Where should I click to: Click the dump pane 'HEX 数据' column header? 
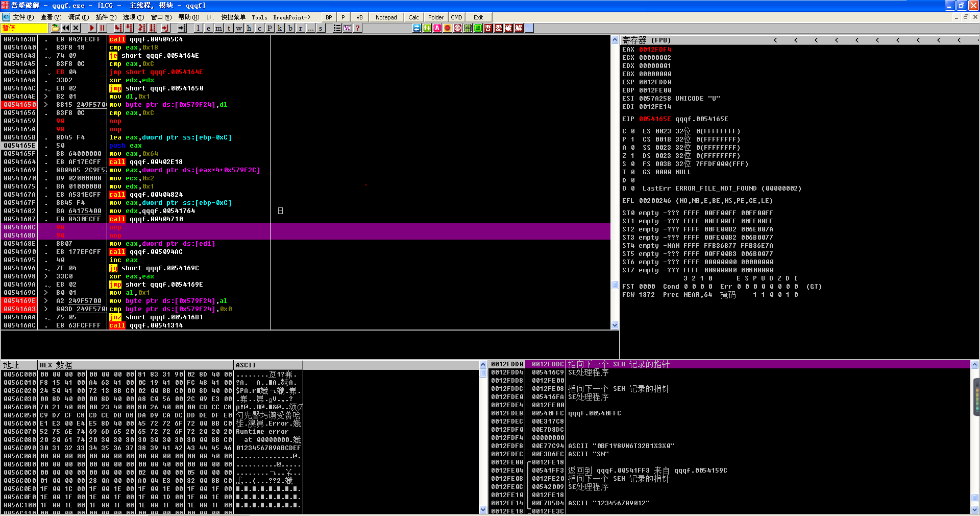click(135, 365)
